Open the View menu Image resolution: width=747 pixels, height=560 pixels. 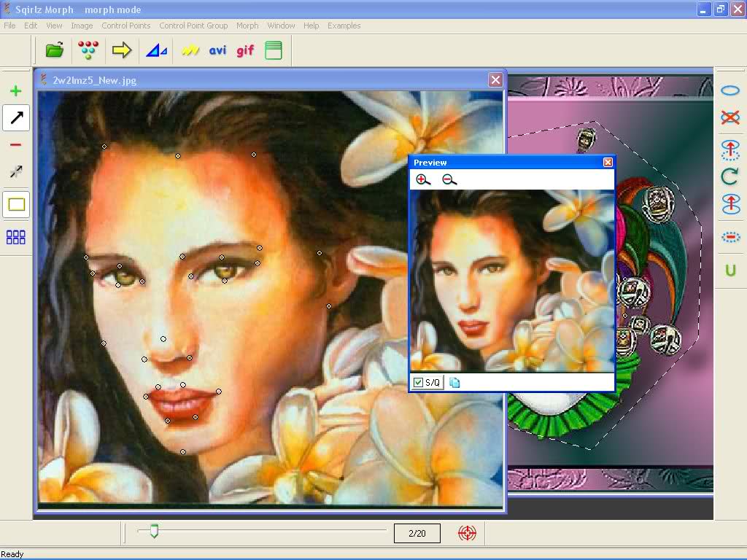(x=54, y=26)
